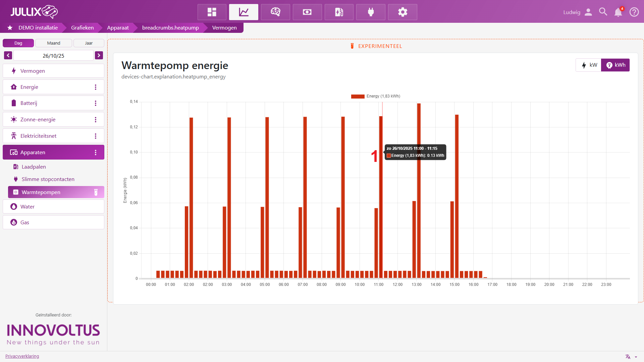Open Batterij three-dot options menu

[96, 103]
